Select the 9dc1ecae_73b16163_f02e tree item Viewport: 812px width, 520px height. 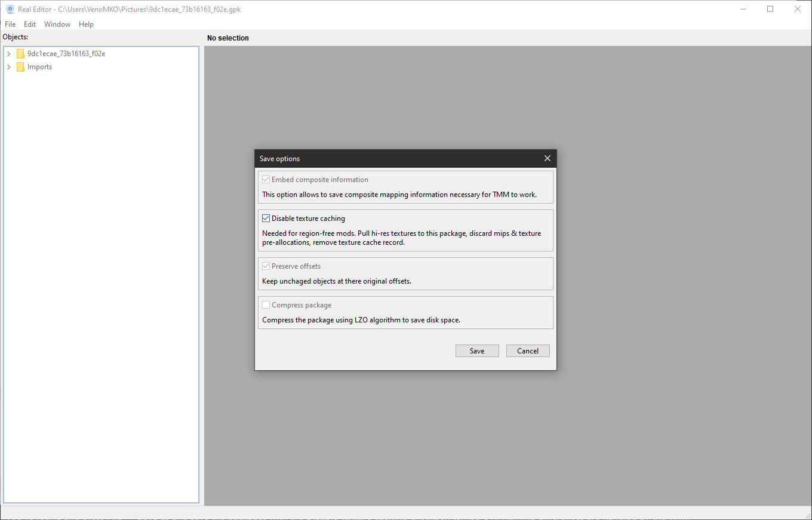(66, 54)
